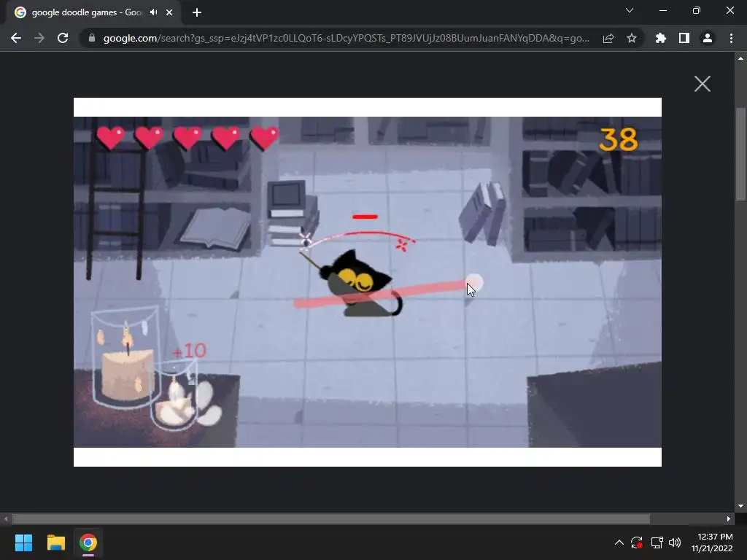Click the page scroll-down arrow
Viewport: 747px width, 560px height.
(x=740, y=506)
